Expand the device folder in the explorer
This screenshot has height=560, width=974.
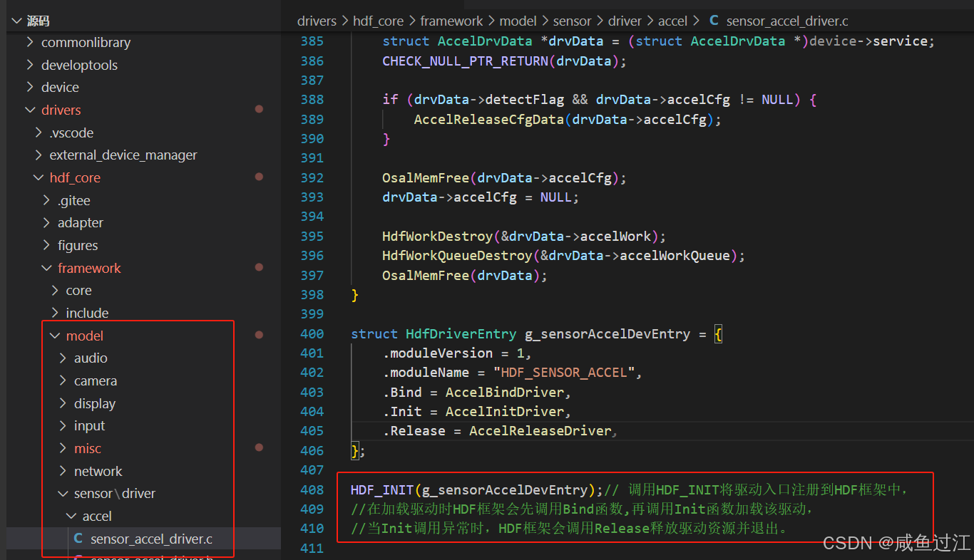pyautogui.click(x=60, y=87)
